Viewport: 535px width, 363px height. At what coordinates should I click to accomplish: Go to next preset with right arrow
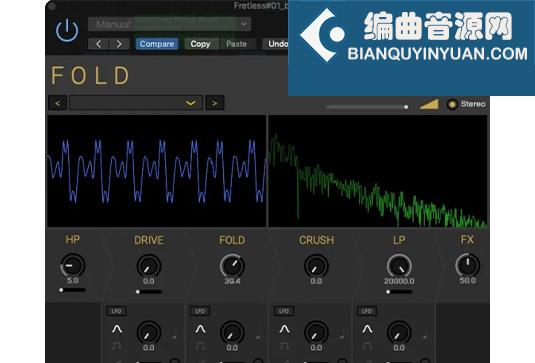tap(119, 44)
